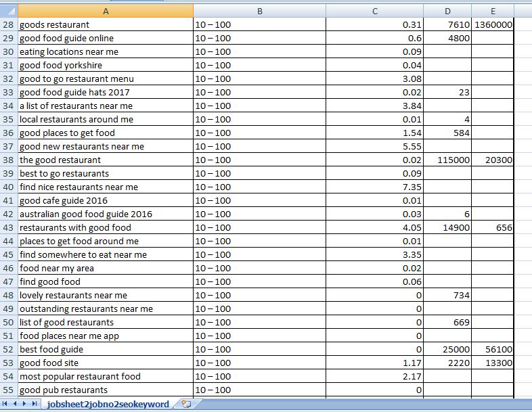This screenshot has width=532, height=412.
Task: Select row 52 header
Action: pyautogui.click(x=9, y=350)
